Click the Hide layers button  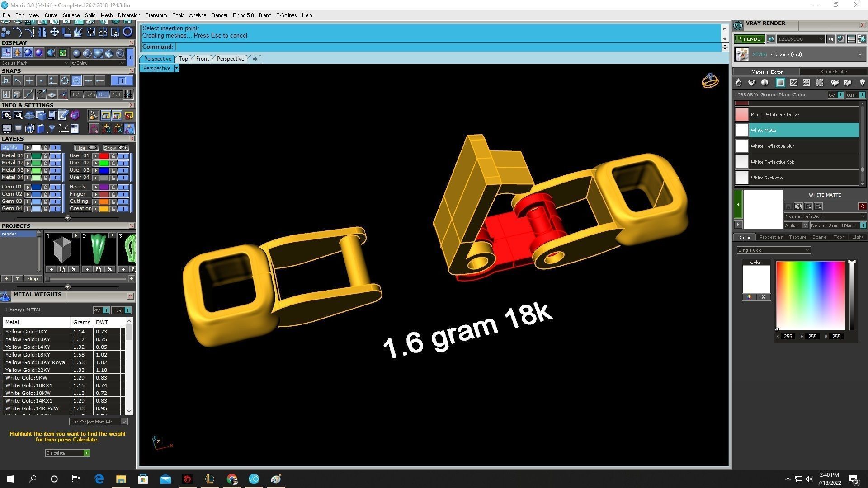pyautogui.click(x=86, y=148)
